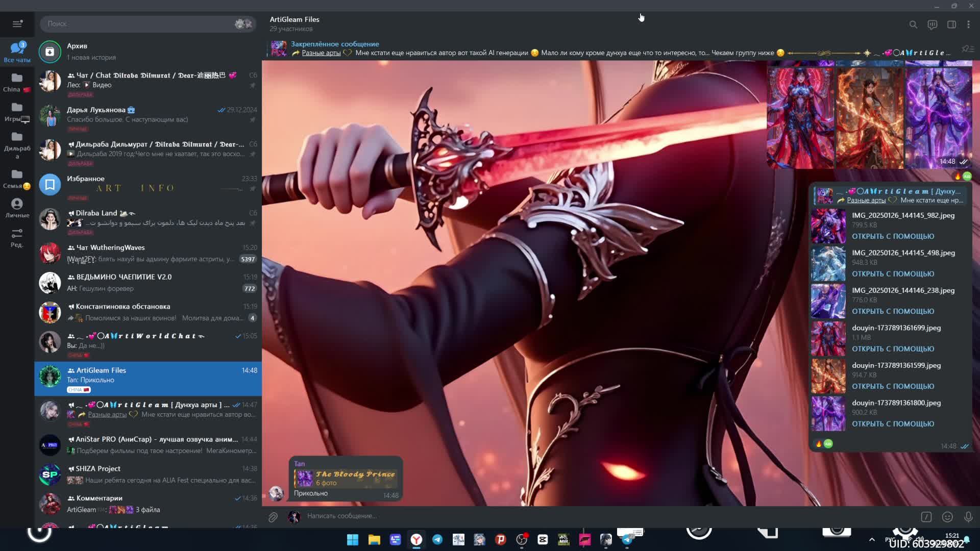Open the bot commands slash icon
The width and height of the screenshot is (980, 551).
[x=926, y=517]
